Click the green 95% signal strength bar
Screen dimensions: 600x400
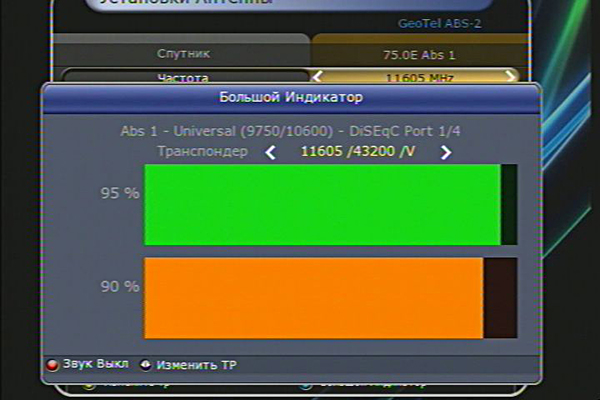point(322,205)
